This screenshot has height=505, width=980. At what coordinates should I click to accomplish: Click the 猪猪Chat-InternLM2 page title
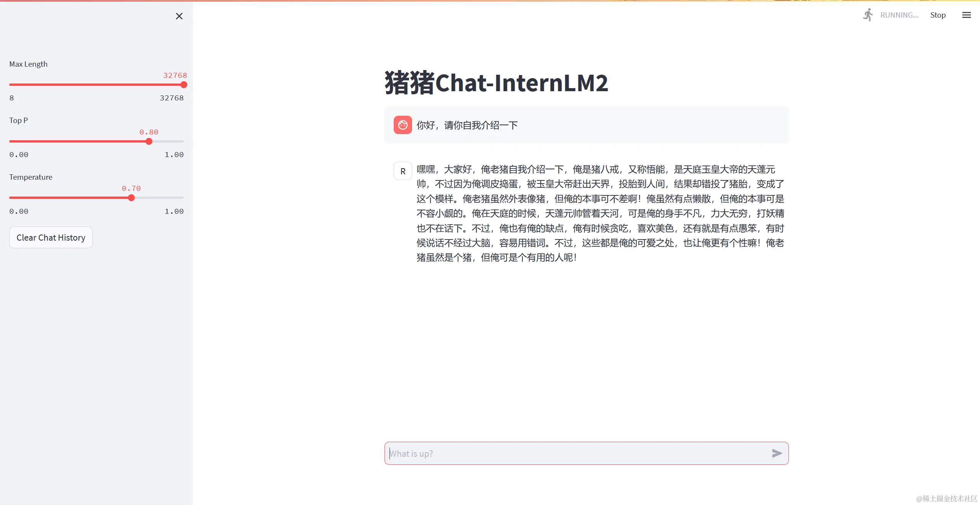(496, 83)
